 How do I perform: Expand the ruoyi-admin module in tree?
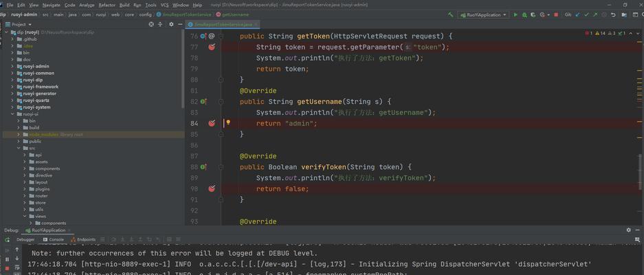[13, 66]
